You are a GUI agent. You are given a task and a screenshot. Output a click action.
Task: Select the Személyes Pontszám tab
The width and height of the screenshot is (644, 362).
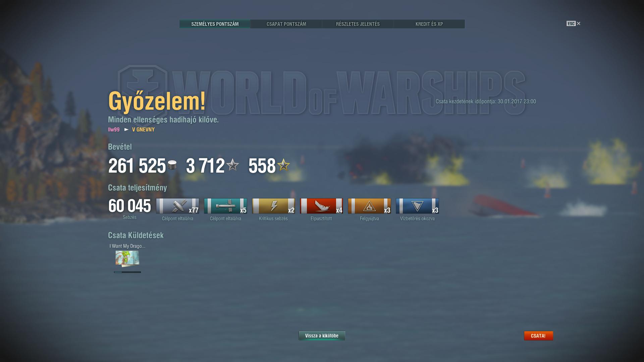[x=215, y=24]
